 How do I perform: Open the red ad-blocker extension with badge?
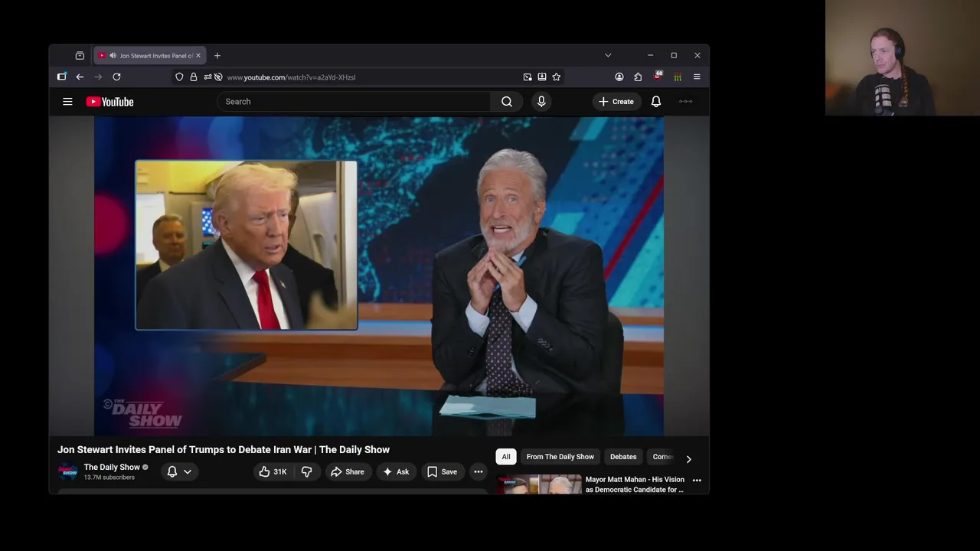coord(658,77)
